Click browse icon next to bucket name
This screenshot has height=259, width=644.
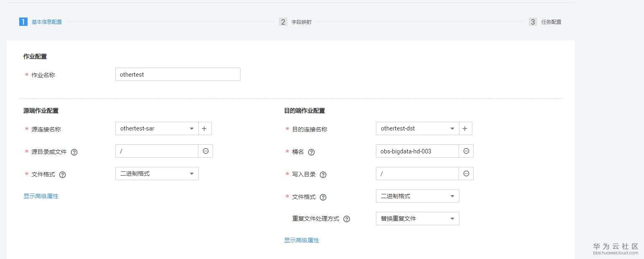(466, 151)
